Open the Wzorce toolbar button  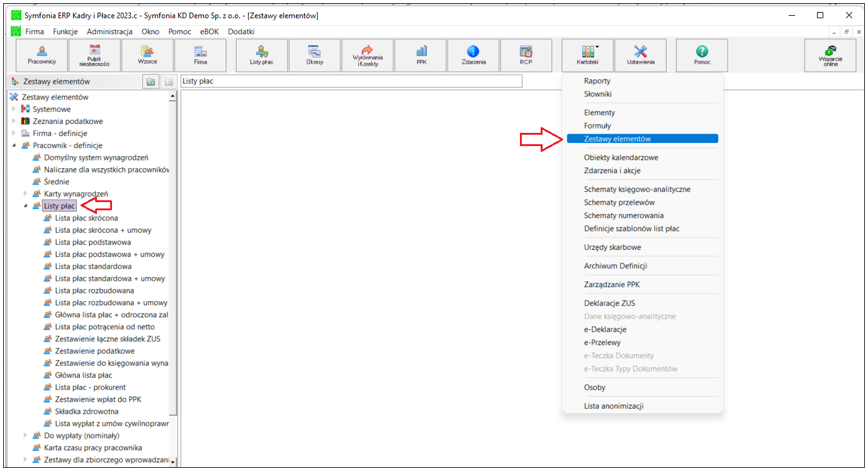tap(147, 55)
